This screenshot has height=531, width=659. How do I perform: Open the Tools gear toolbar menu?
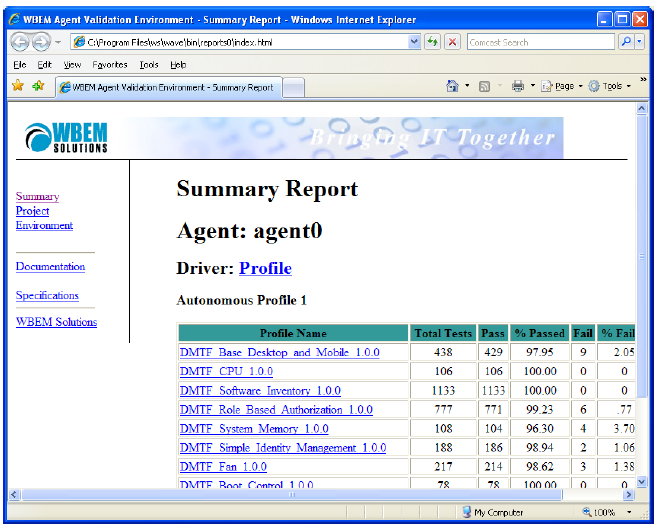tap(609, 86)
